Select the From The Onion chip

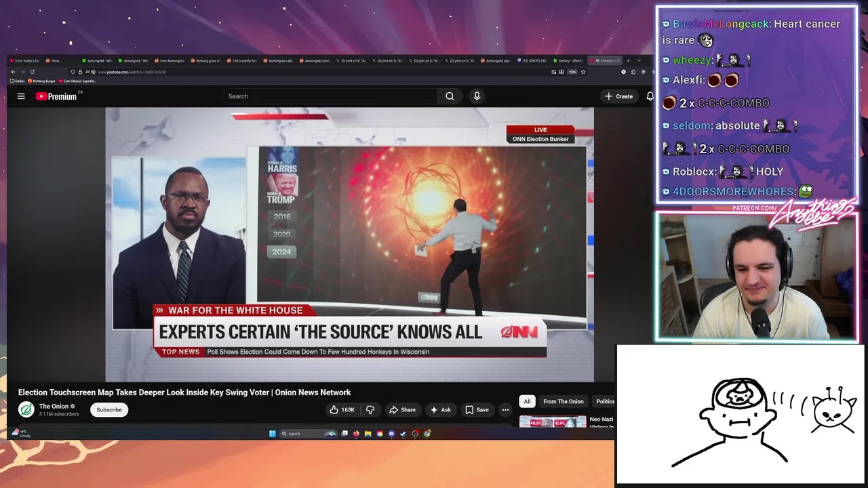point(563,401)
